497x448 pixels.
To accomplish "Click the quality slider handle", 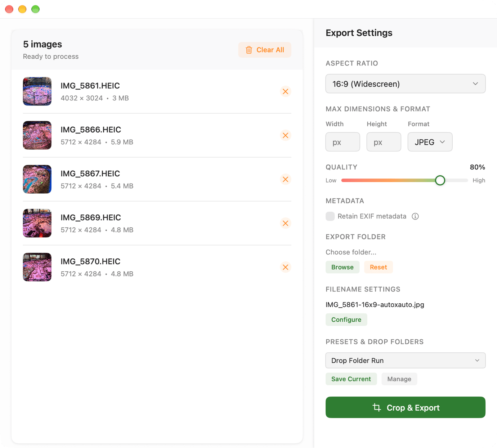I will (440, 180).
